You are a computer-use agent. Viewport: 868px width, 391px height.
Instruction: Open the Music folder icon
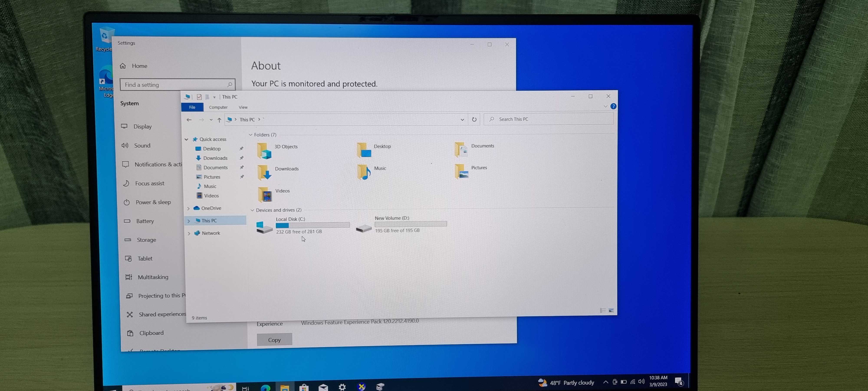pyautogui.click(x=364, y=172)
